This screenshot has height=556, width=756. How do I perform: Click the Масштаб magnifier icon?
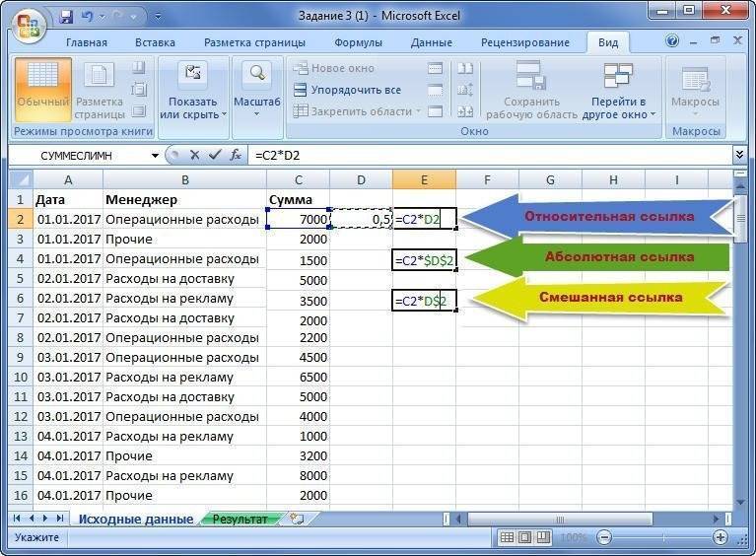click(256, 76)
